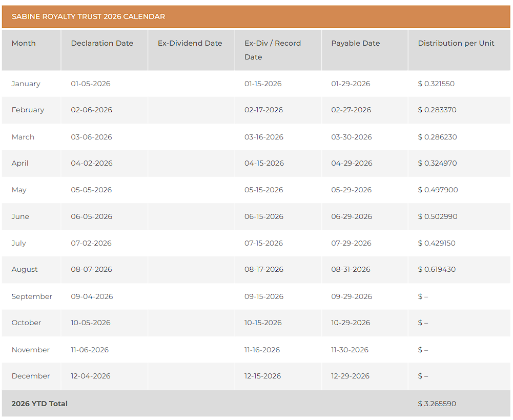Image resolution: width=513 pixels, height=420 pixels.
Task: Select record date 09-15-2026
Action: 264,296
